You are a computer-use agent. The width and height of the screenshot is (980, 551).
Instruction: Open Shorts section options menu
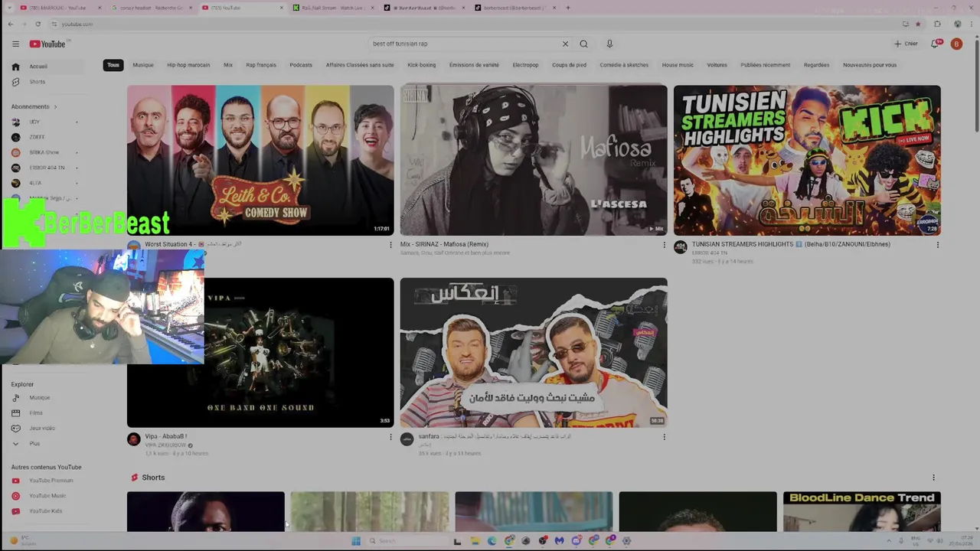click(x=933, y=478)
